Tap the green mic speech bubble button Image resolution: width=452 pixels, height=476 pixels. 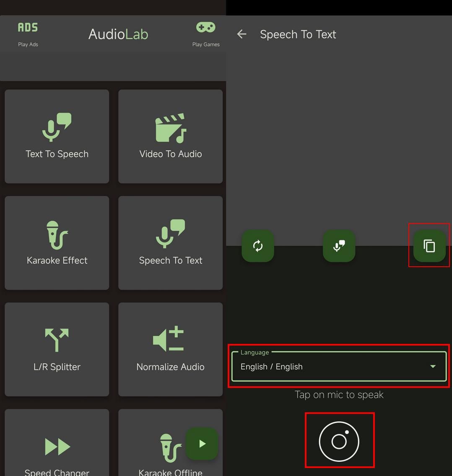[339, 246]
